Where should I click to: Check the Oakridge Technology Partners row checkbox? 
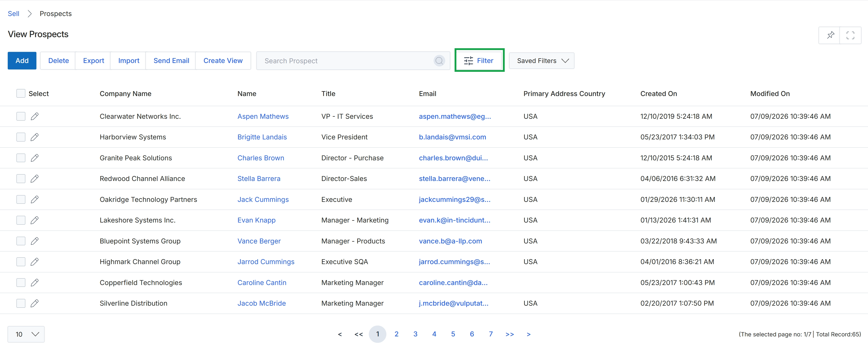click(21, 200)
